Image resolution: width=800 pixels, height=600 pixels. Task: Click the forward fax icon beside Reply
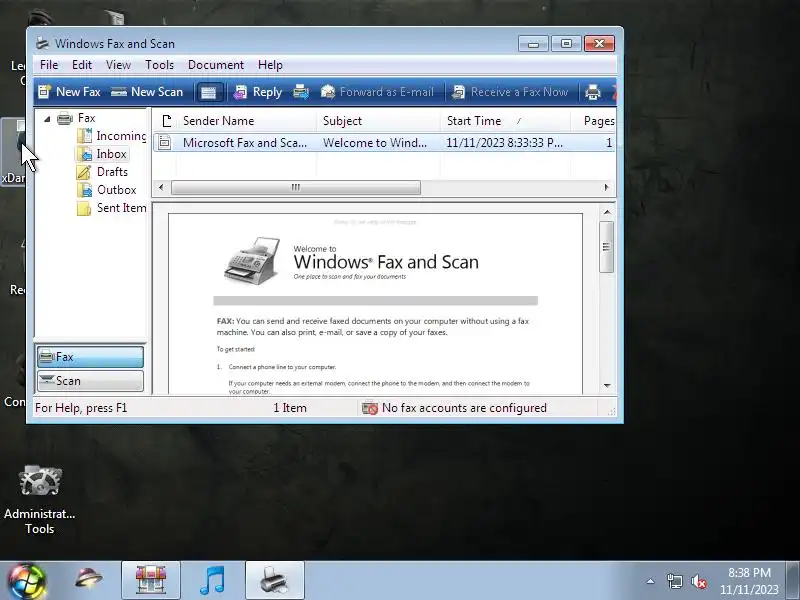pyautogui.click(x=301, y=92)
